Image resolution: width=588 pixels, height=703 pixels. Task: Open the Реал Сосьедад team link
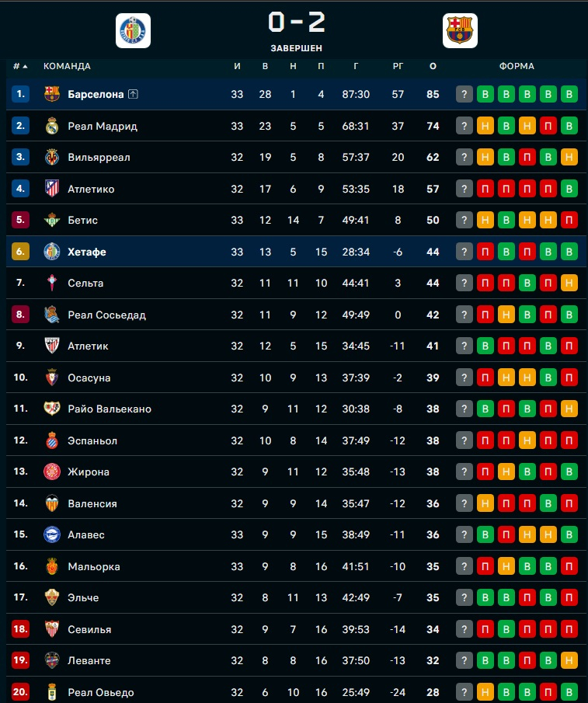click(x=106, y=315)
